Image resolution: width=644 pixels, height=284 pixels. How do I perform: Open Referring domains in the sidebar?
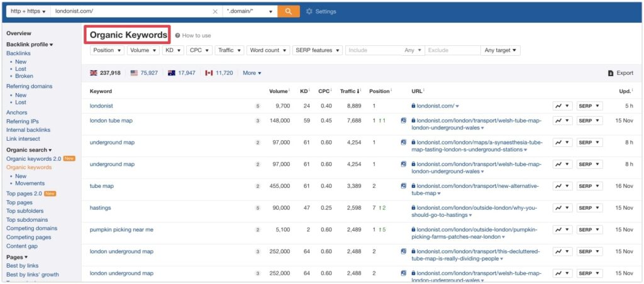click(30, 86)
